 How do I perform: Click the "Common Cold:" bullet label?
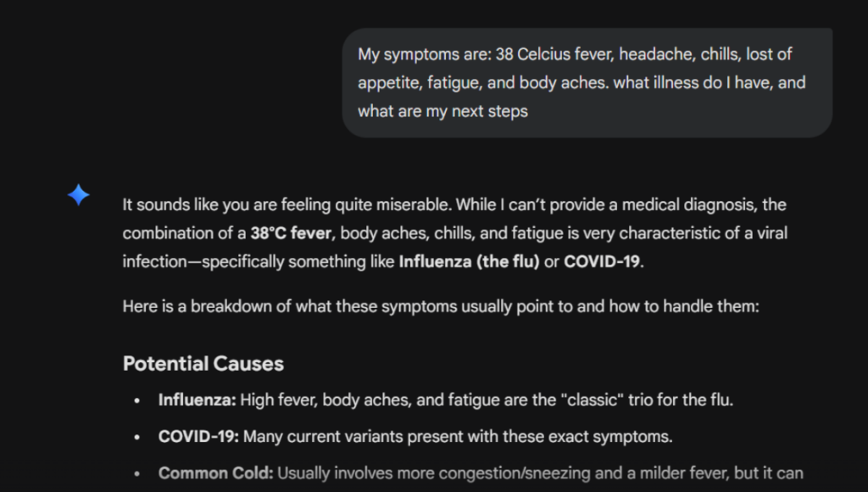[215, 473]
